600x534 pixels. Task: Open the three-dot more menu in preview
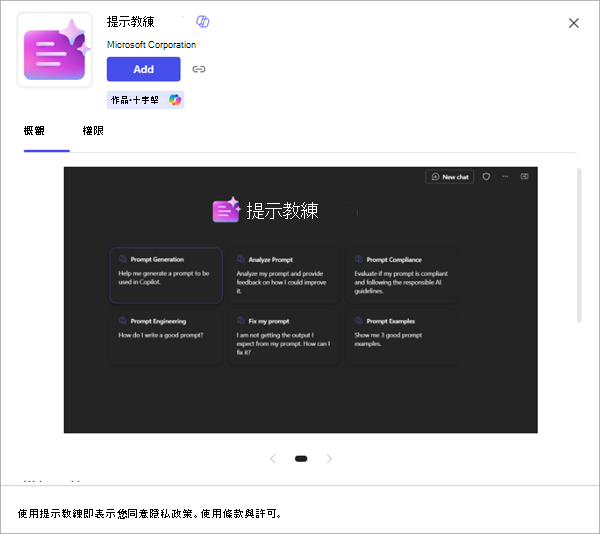coord(505,176)
